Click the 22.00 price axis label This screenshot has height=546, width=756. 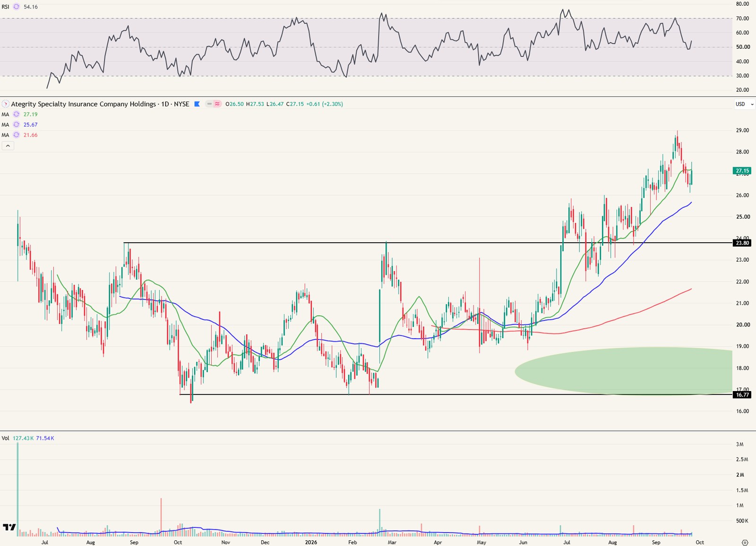coord(743,282)
